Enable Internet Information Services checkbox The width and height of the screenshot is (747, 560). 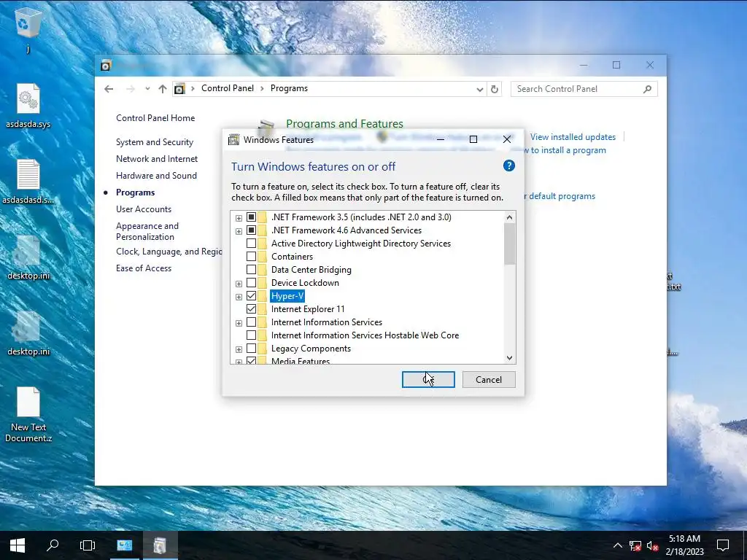tap(251, 322)
